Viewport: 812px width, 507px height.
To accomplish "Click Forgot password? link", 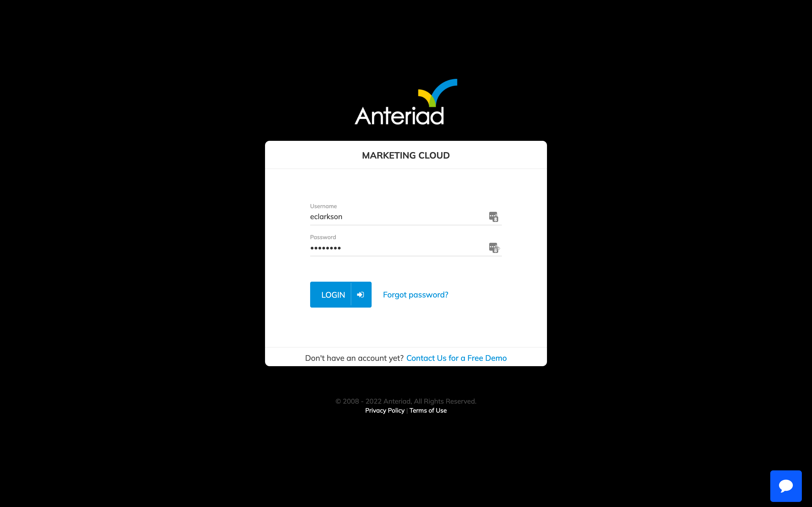I will (416, 294).
